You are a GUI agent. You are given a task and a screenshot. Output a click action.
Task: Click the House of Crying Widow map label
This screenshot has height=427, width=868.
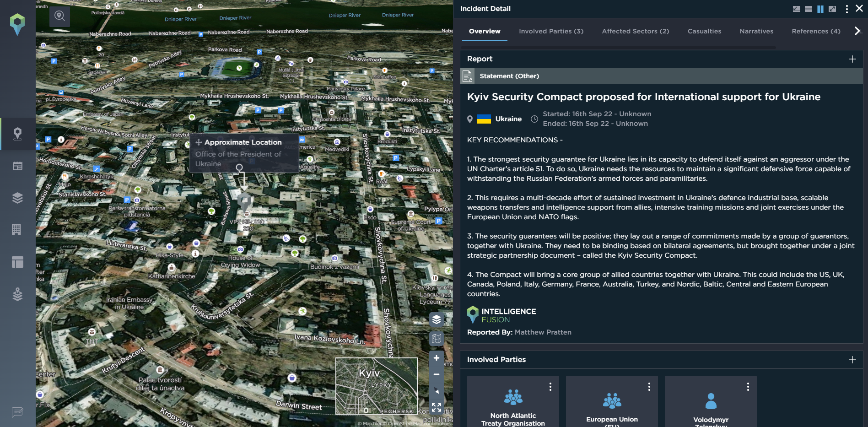240,261
